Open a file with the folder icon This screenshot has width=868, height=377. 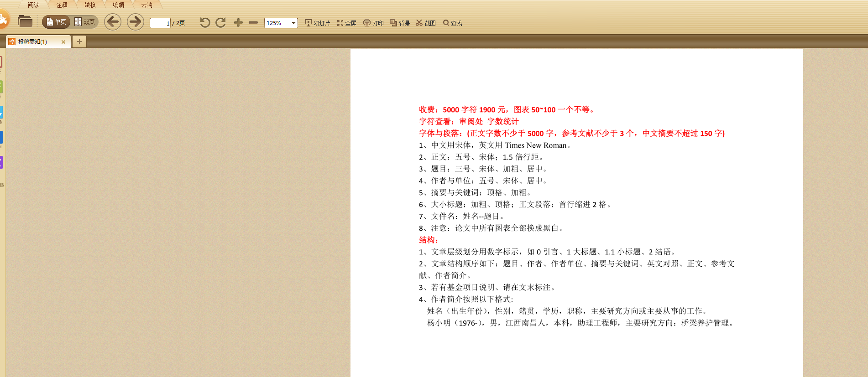[25, 21]
